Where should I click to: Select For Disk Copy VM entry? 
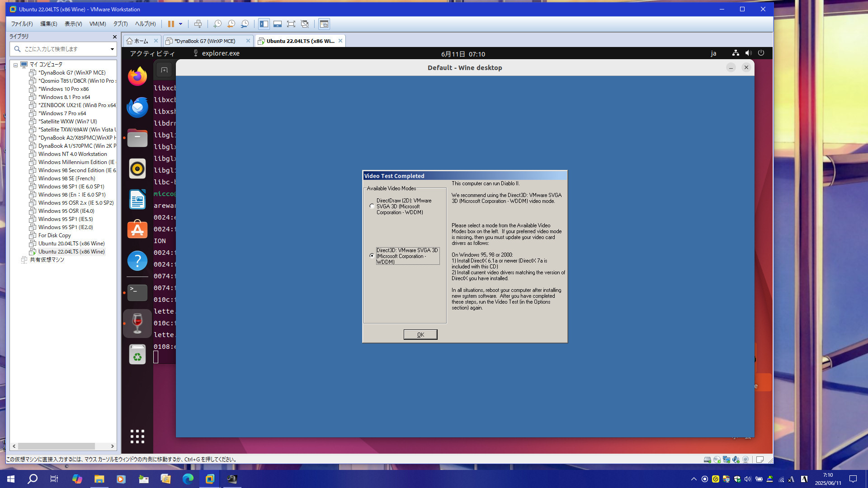[54, 235]
